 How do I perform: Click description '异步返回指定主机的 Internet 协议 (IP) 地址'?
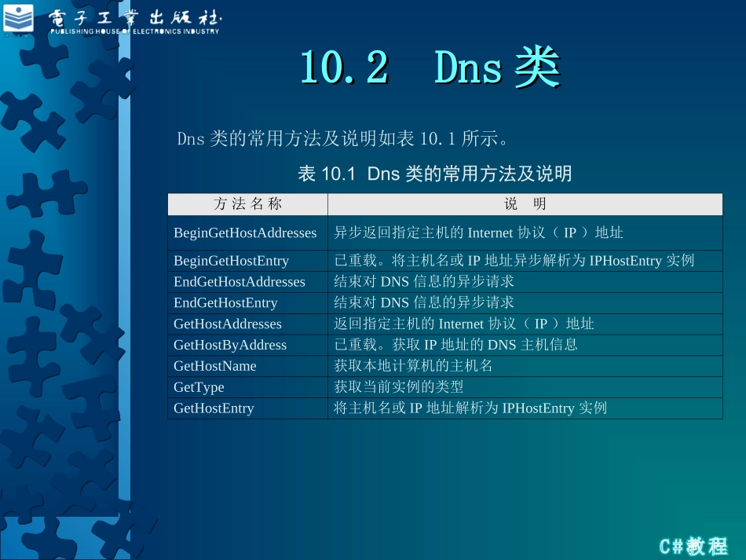[x=478, y=232]
